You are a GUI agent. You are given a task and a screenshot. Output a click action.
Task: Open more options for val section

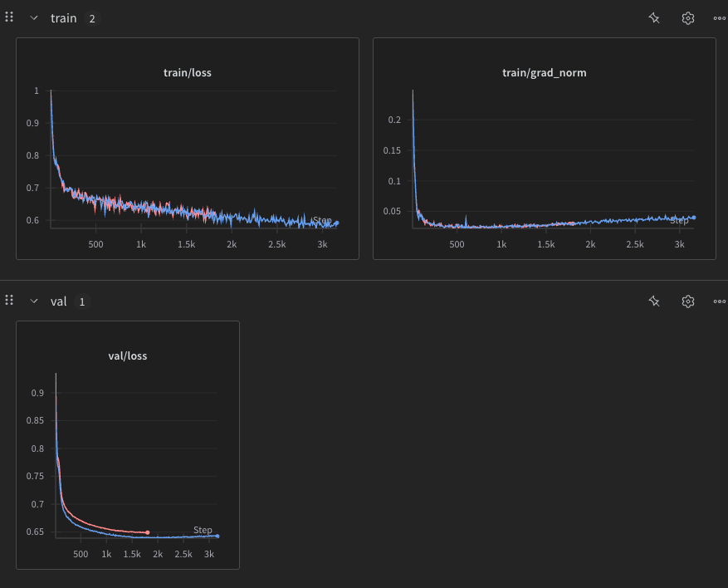click(x=719, y=301)
